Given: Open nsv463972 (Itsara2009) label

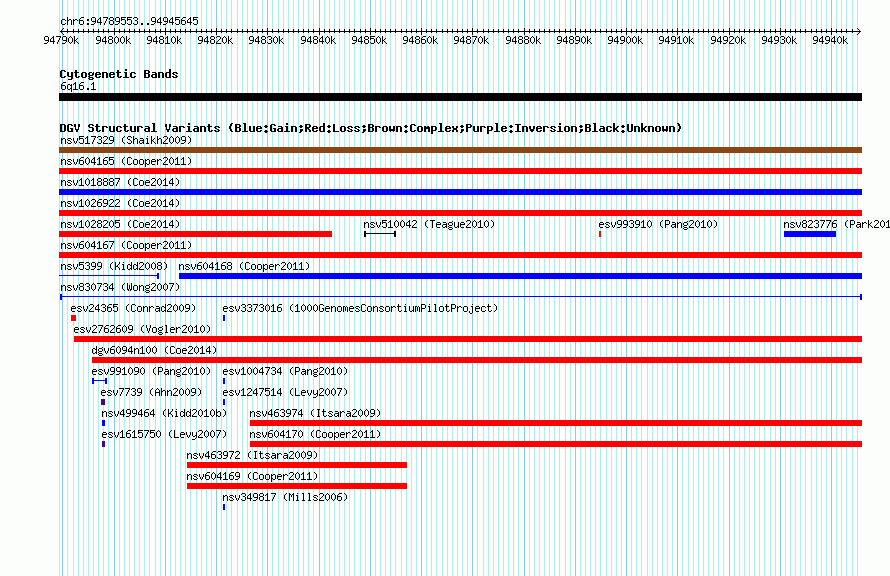Looking at the screenshot, I should pos(252,455).
